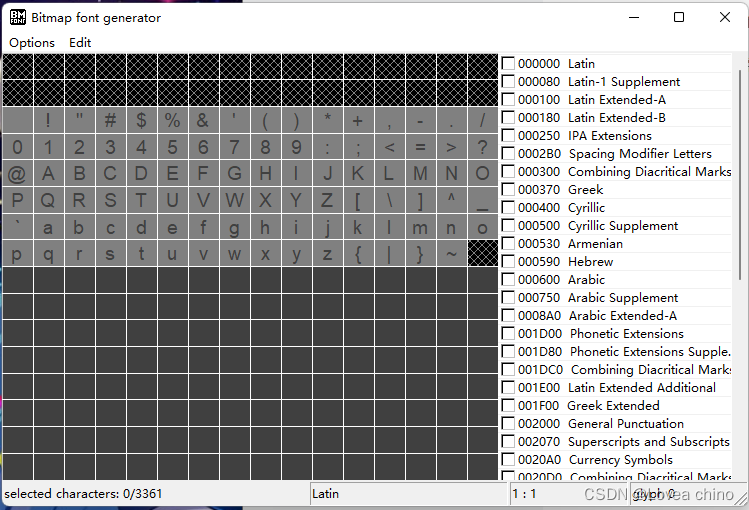The width and height of the screenshot is (749, 510).
Task: Select the hash # glyph cell
Action: (111, 120)
